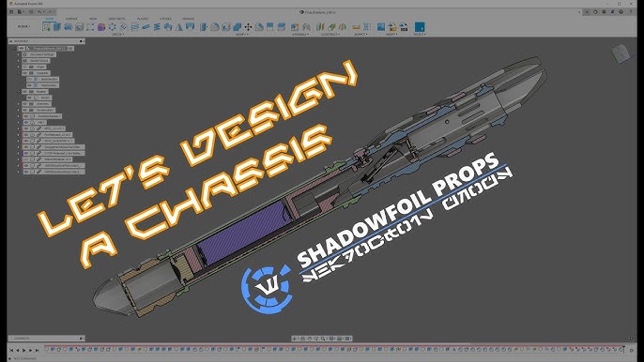The image size is (644, 362).
Task: Click the New Component icon in Assemble
Action: (x=295, y=27)
